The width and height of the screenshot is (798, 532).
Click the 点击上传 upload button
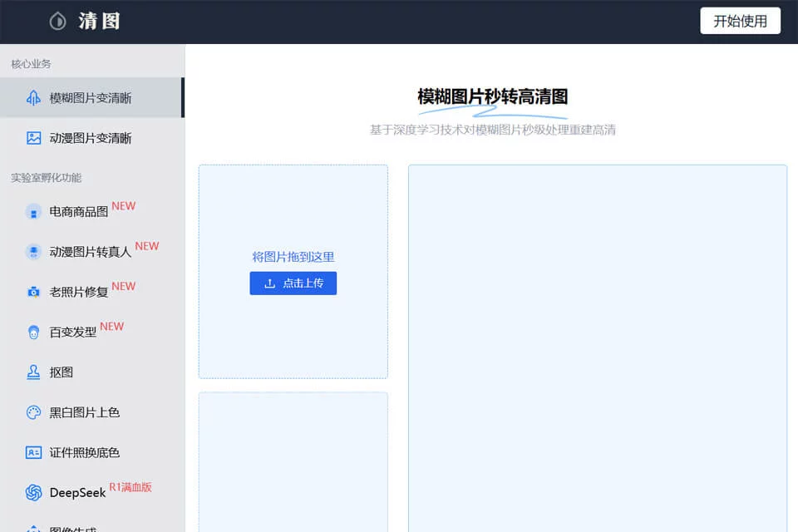pyautogui.click(x=293, y=283)
